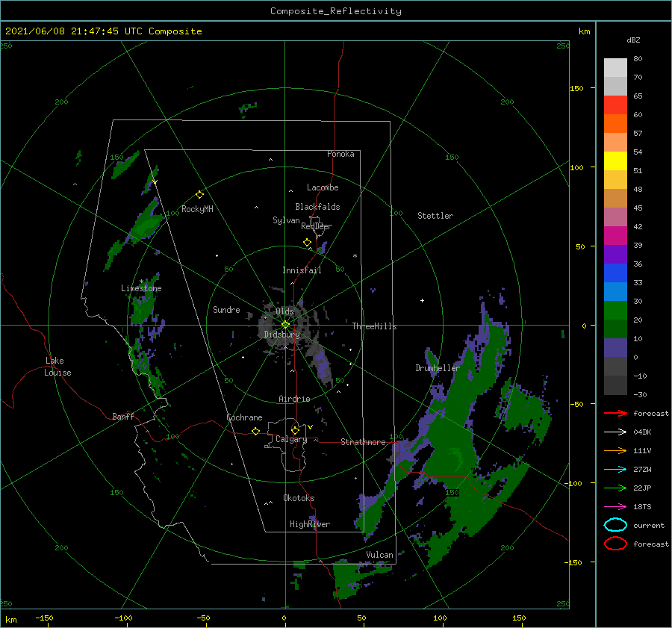Screen dimensions: 672x628
Task: Click the cyan 'current' ellipse symbol
Action: coord(615,525)
